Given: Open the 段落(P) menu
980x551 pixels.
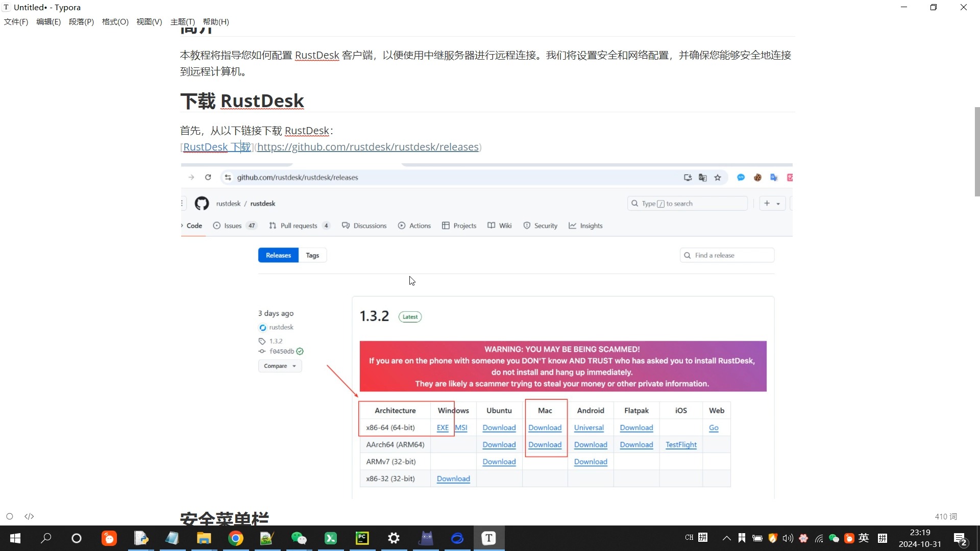Looking at the screenshot, I should tap(82, 22).
